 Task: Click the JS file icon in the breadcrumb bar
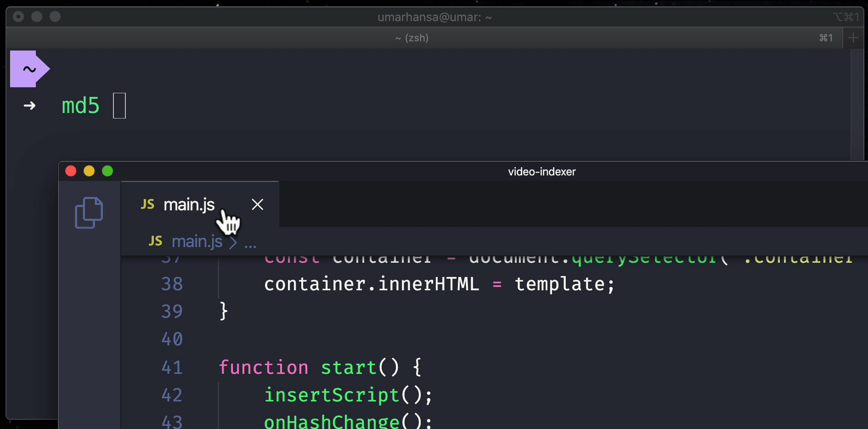155,241
